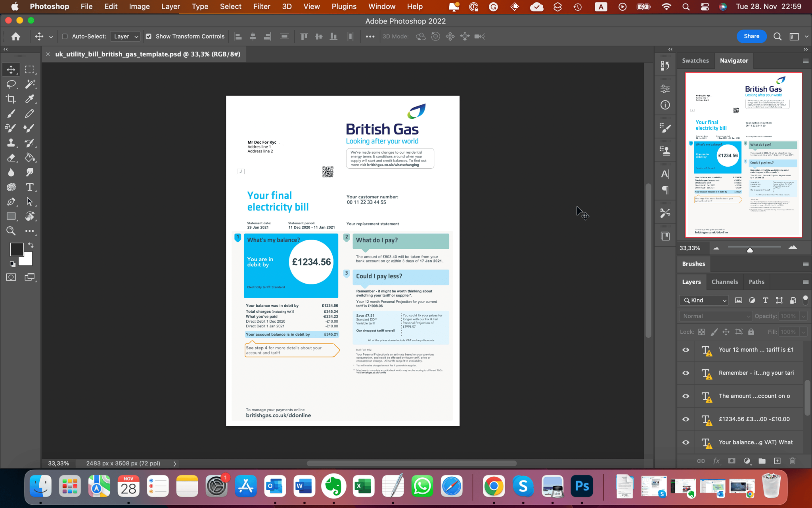Click the Create a new layer icon
The width and height of the screenshot is (812, 508).
(777, 461)
